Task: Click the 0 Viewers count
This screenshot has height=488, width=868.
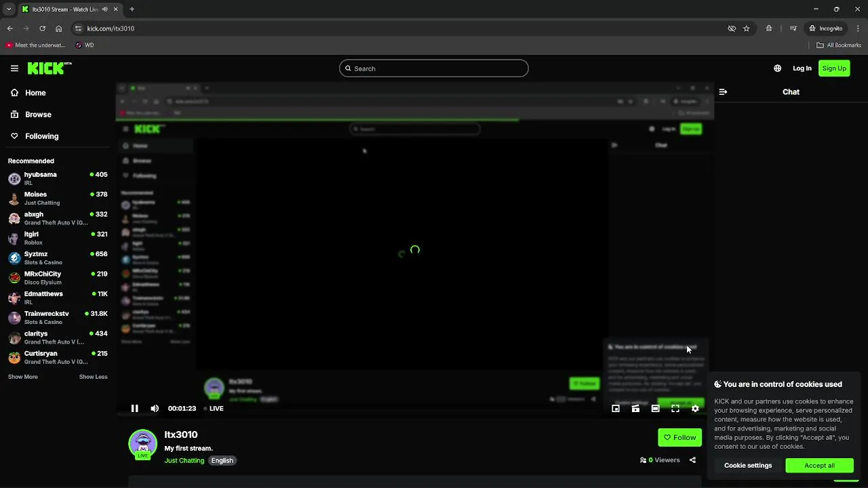Action: (x=660, y=460)
